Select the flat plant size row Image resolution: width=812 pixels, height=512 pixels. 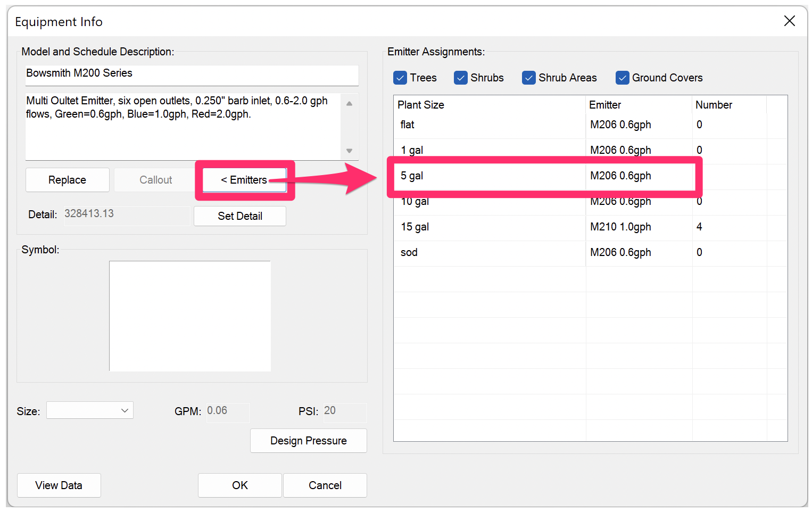pyautogui.click(x=591, y=126)
